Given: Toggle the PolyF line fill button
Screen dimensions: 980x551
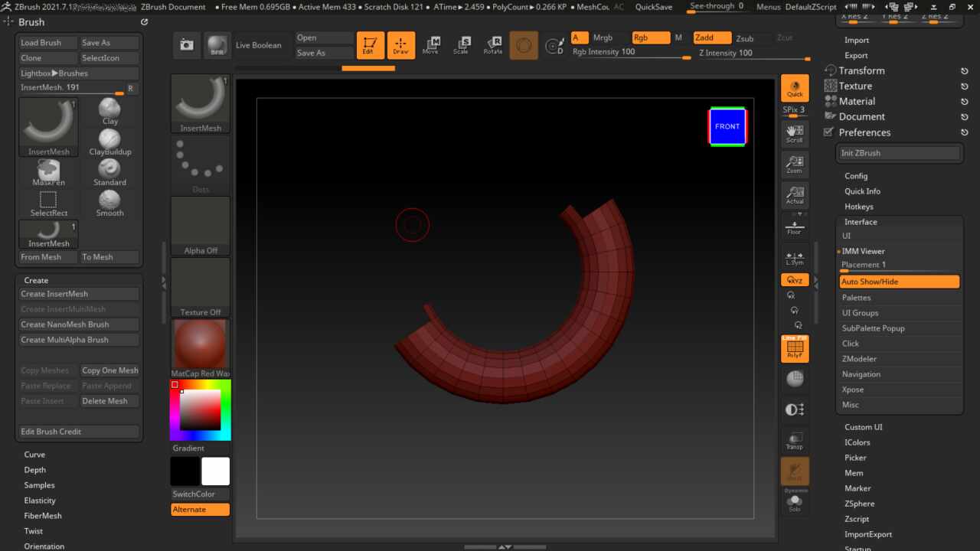Looking at the screenshot, I should (795, 349).
